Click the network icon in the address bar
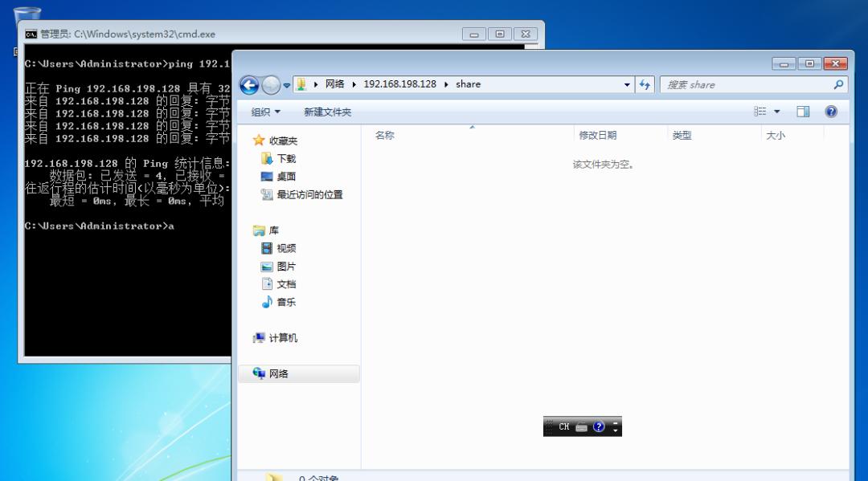The height and width of the screenshot is (481, 868). pyautogui.click(x=301, y=84)
